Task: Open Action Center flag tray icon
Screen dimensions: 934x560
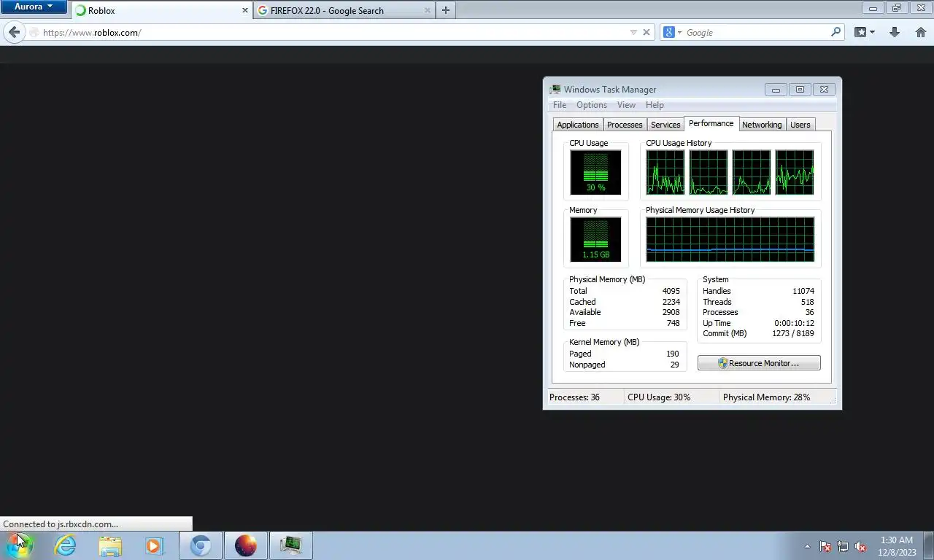Action: tap(825, 546)
